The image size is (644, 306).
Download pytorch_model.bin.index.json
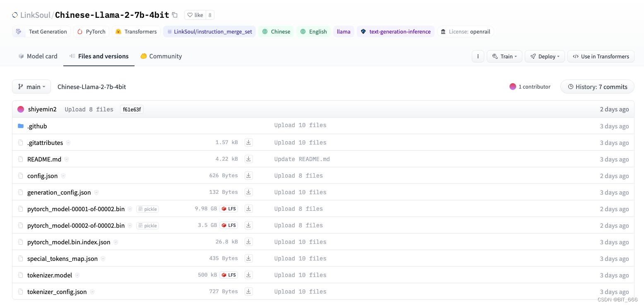pyautogui.click(x=248, y=242)
